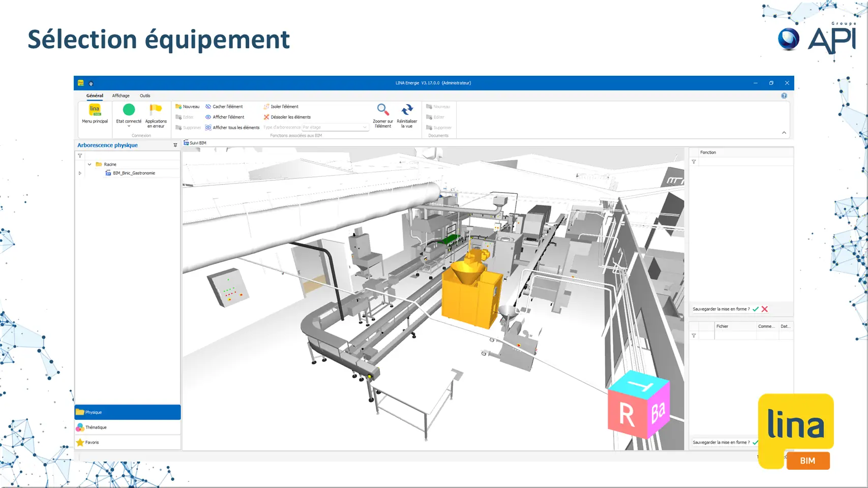
Task: Click the location pin icon in title bar
Action: 91,83
